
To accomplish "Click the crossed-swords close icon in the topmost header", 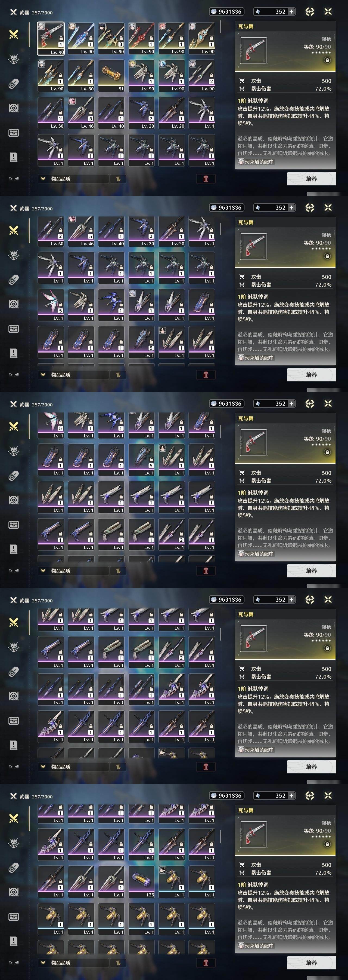I will pyautogui.click(x=328, y=12).
